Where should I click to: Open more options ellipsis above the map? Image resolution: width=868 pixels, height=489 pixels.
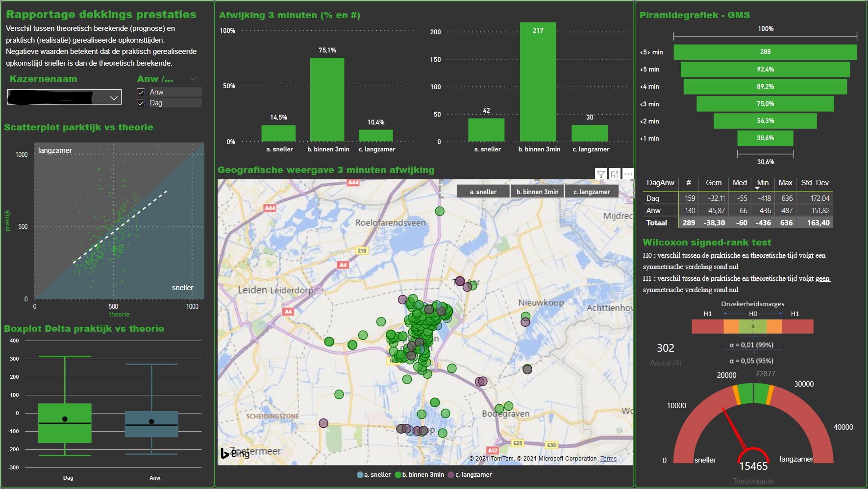click(x=628, y=174)
